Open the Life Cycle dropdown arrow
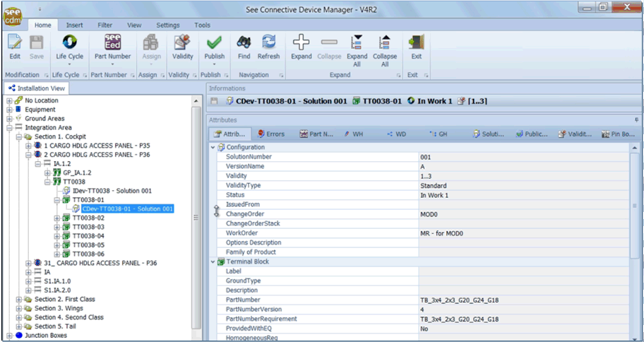 click(69, 64)
